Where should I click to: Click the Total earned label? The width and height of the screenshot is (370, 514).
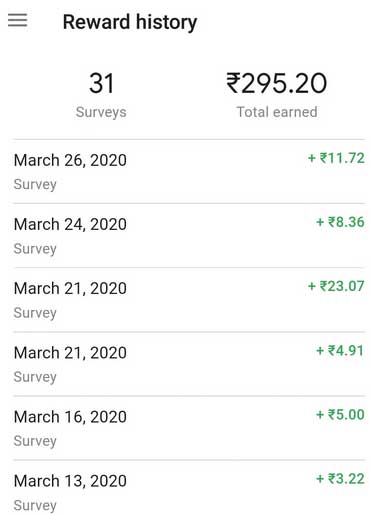[277, 112]
